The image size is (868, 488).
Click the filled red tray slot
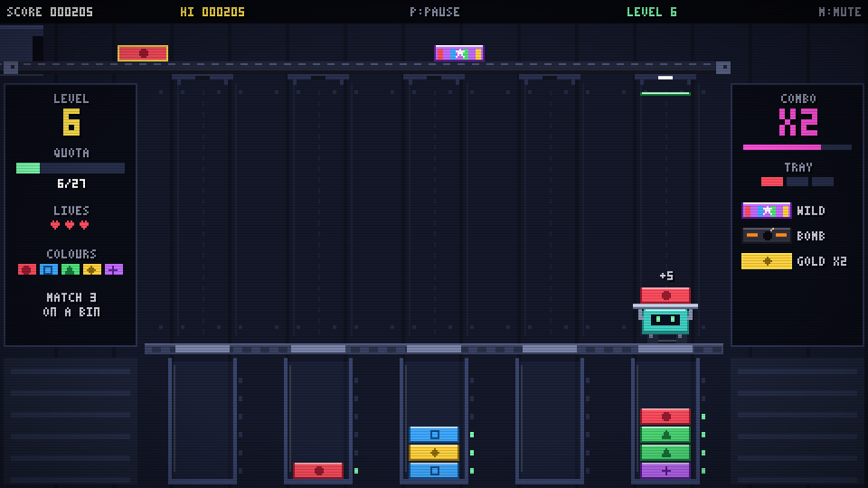[x=772, y=182]
